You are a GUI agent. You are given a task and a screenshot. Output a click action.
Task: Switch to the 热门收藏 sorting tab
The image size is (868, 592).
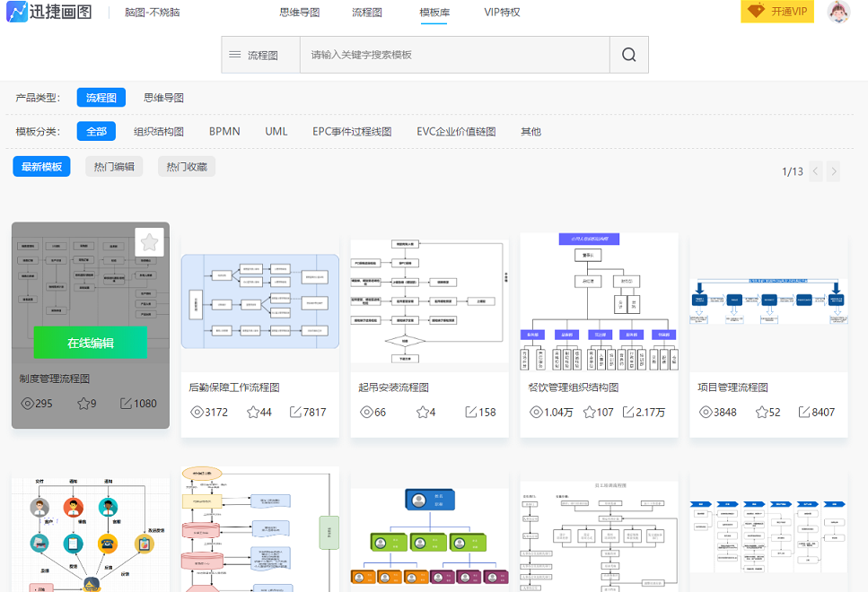[x=187, y=167]
